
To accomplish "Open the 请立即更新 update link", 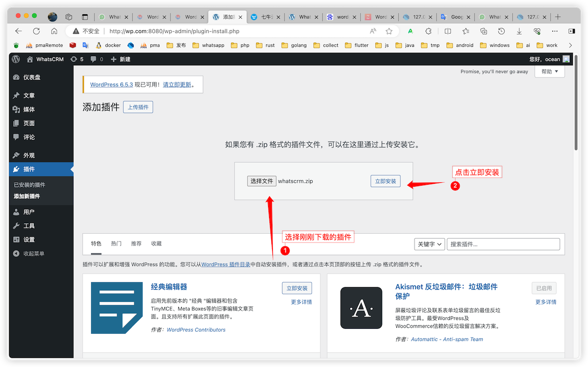I will point(177,84).
